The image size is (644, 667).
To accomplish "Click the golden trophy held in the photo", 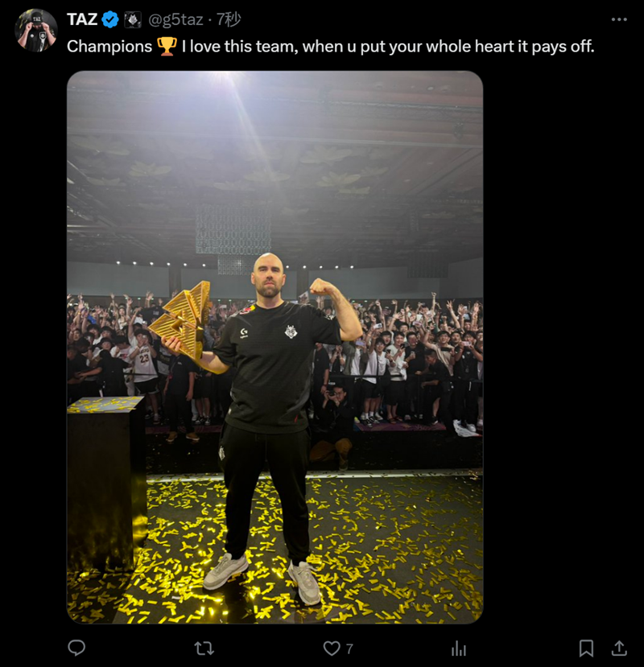I will [182, 321].
